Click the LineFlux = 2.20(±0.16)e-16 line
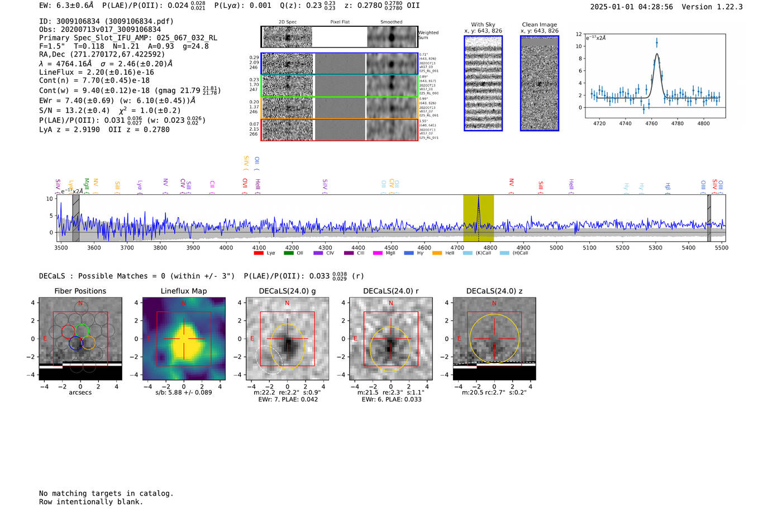The image size is (782, 532). (x=97, y=72)
